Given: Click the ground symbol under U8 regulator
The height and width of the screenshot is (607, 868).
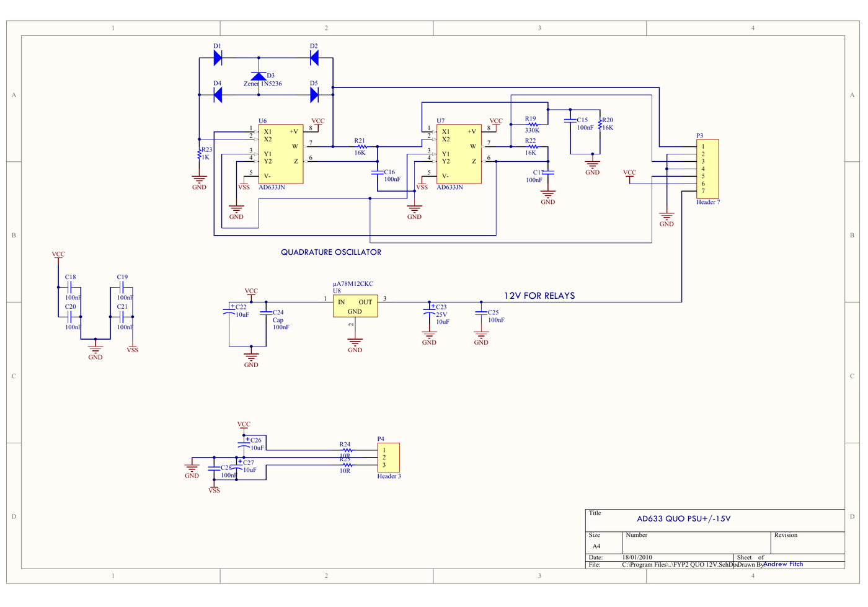Looking at the screenshot, I should click(355, 343).
